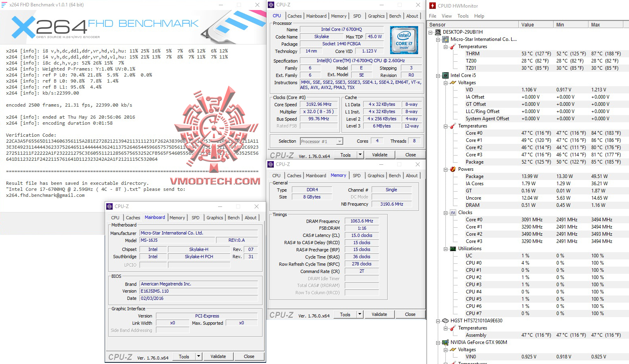This screenshot has height=364, width=629.
Task: Open the Tools dropdown arrow in CPU-Z CPU window
Action: coord(360,155)
